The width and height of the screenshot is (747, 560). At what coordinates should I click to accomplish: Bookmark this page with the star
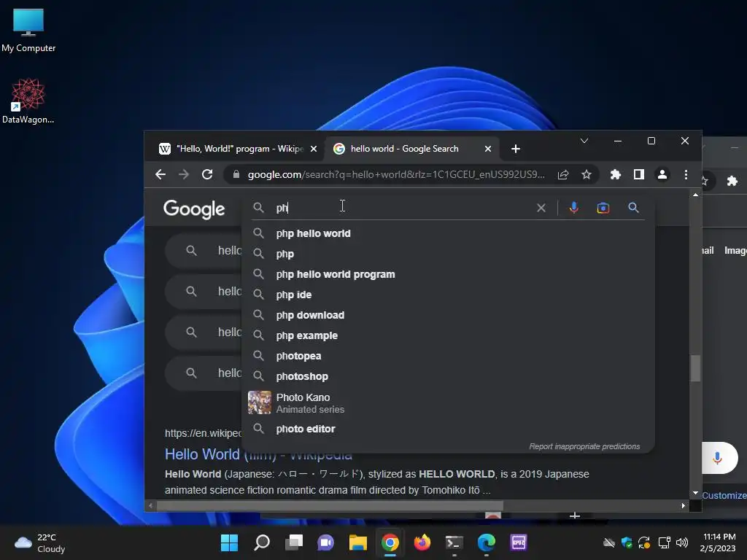587,175
